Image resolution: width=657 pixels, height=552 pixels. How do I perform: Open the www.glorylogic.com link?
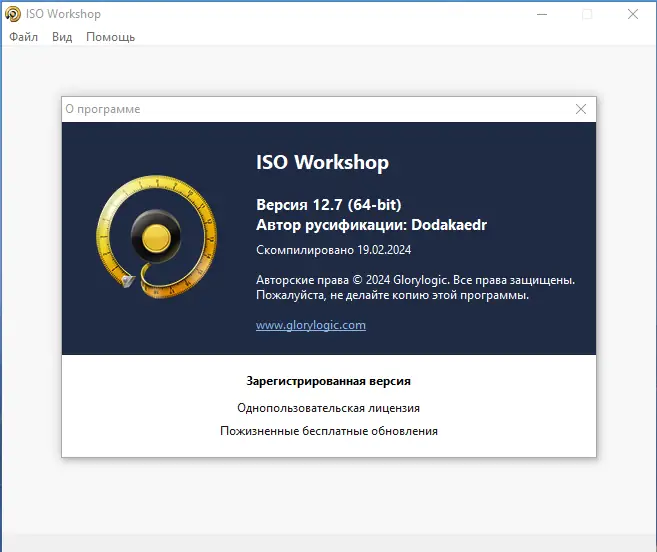[x=311, y=325]
